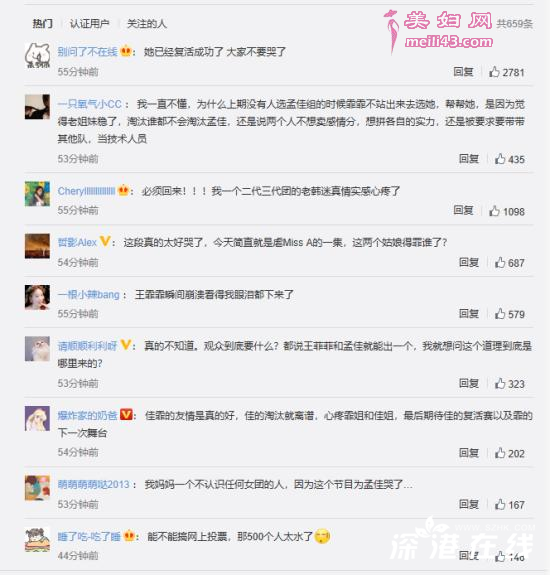Click the thumbs-up icon next to 323
The height and width of the screenshot is (575, 550).
coord(500,383)
